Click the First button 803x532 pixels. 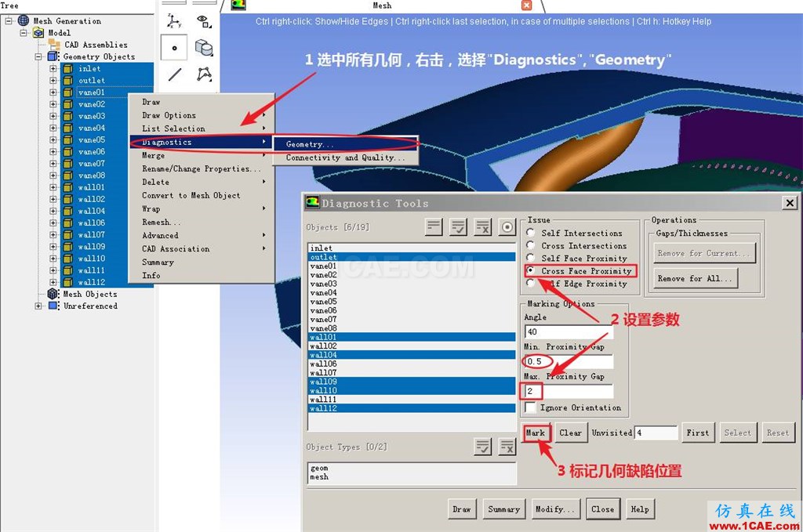(x=697, y=432)
